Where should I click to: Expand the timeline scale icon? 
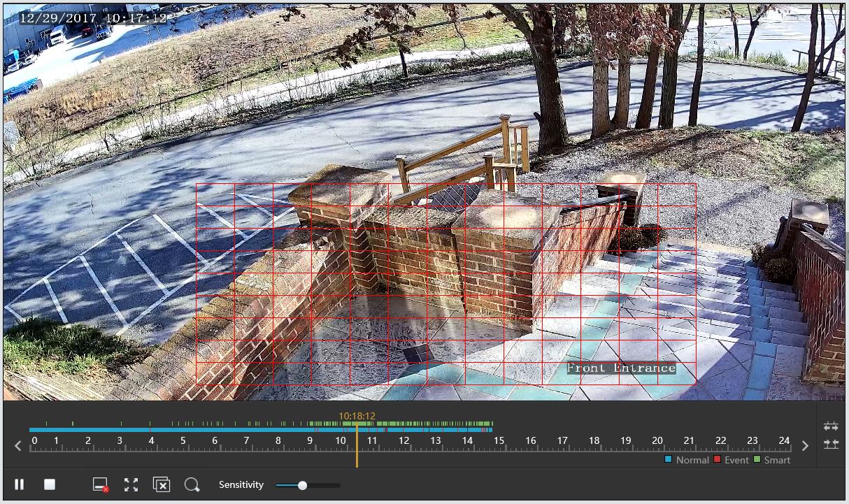pos(831,426)
